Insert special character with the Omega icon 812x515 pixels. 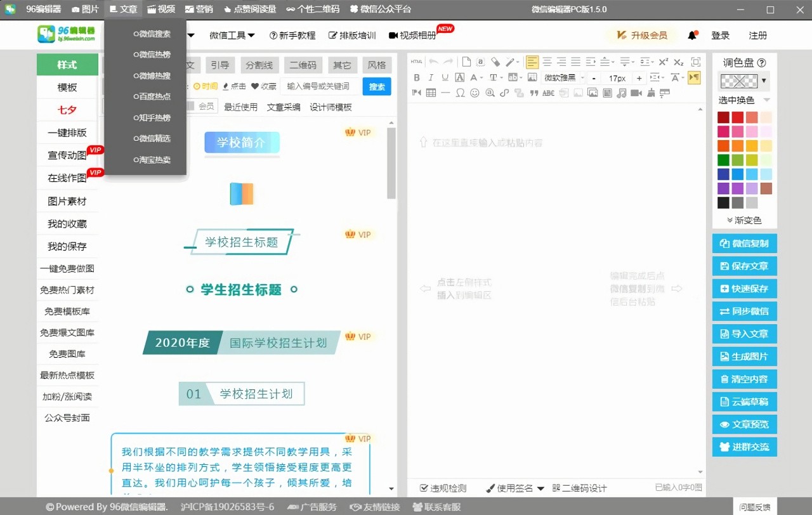(460, 93)
